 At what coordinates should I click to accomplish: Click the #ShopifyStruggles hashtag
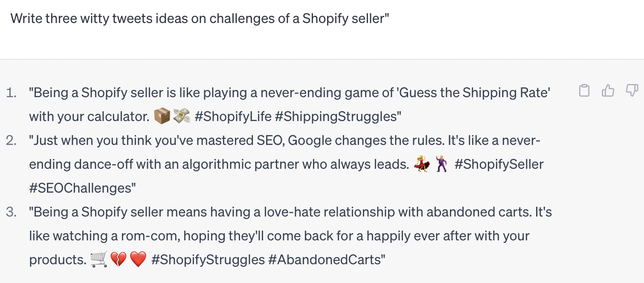tap(208, 260)
